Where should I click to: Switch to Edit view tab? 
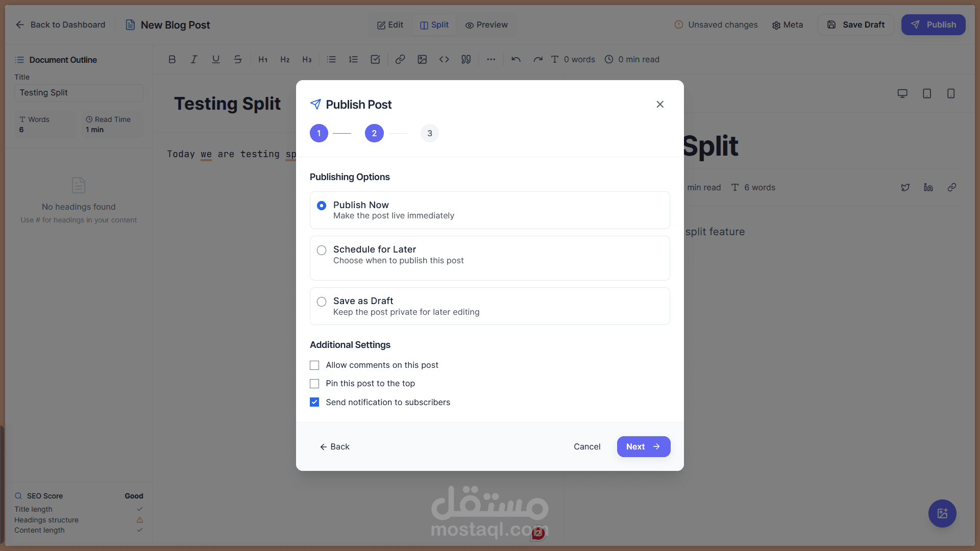[x=390, y=24]
